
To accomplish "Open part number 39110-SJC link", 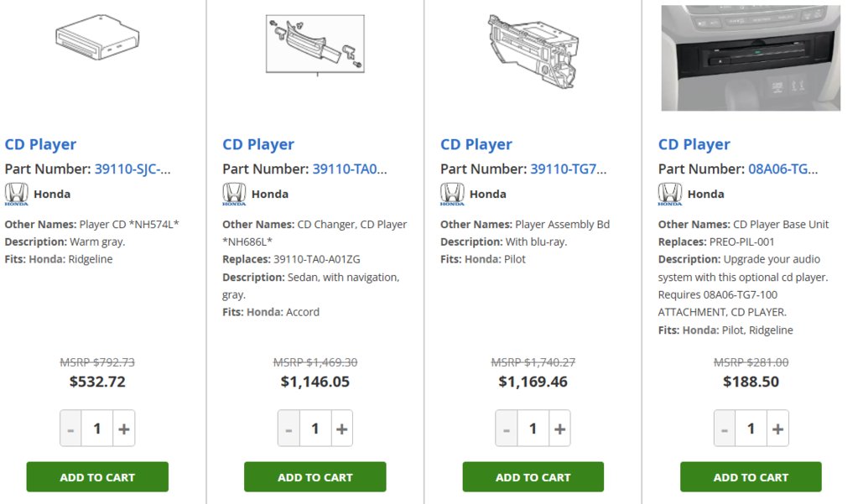I will [x=133, y=169].
